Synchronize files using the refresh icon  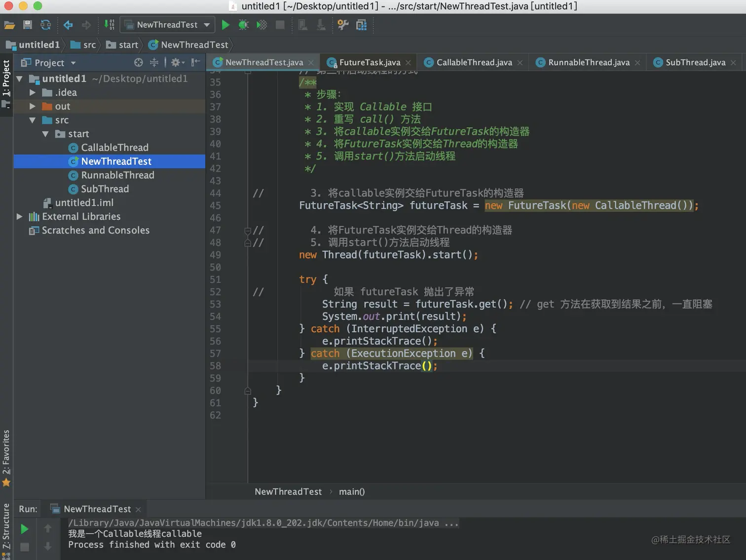[x=45, y=25]
